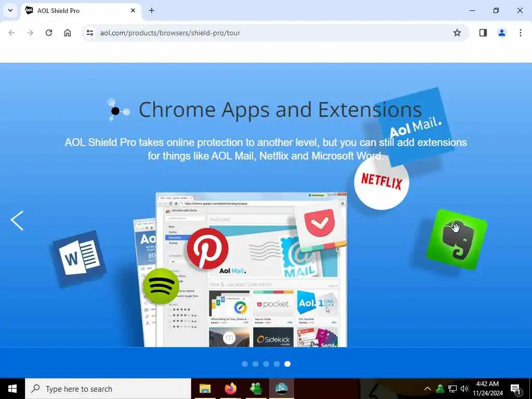This screenshot has width=532, height=399.
Task: Click the network tray icon
Action: [x=453, y=389]
